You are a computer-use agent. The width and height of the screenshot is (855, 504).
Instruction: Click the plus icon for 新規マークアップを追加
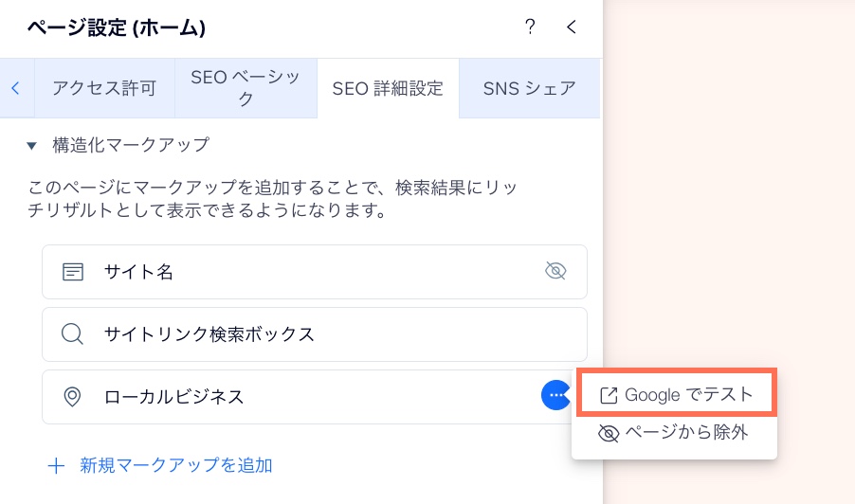tap(56, 466)
